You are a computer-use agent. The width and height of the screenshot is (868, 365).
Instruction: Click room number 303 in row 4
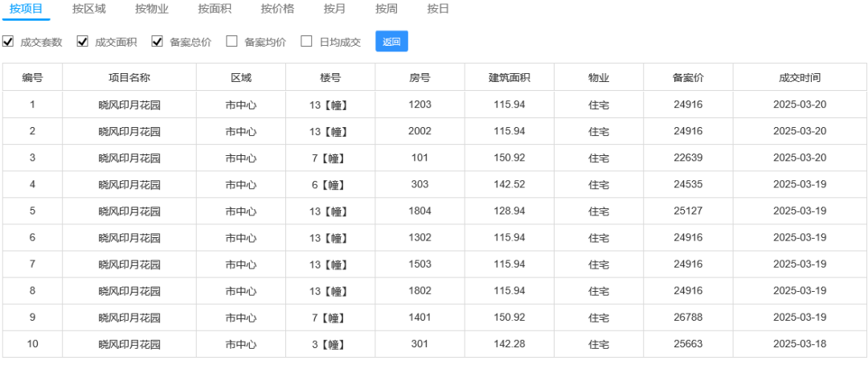(420, 184)
